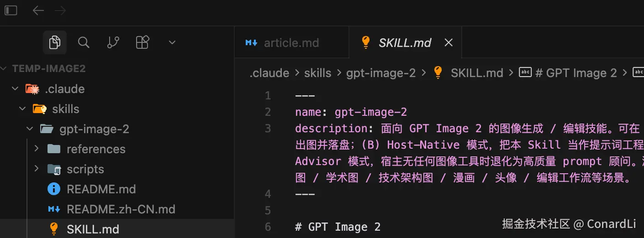Screen dimensions: 644x238
Task: Open README.md from the file tree
Action: click(x=101, y=189)
